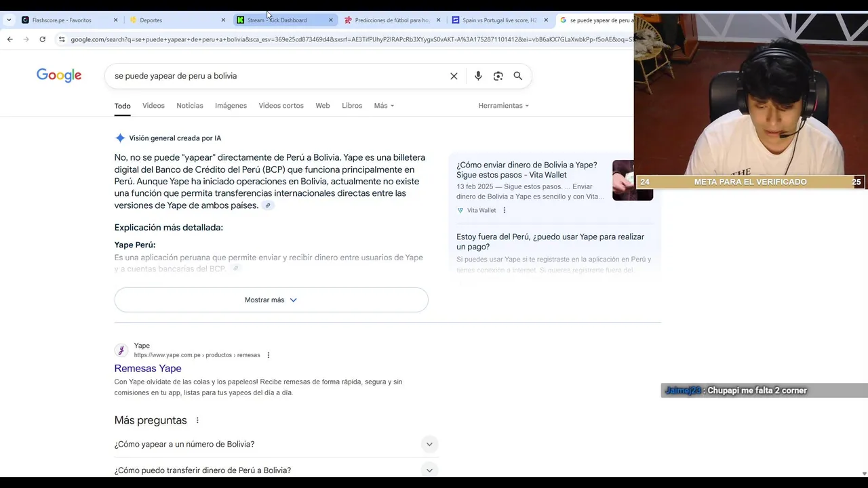Close the Predicciones de fútbol tab
Image resolution: width=868 pixels, height=488 pixels.
(438, 20)
